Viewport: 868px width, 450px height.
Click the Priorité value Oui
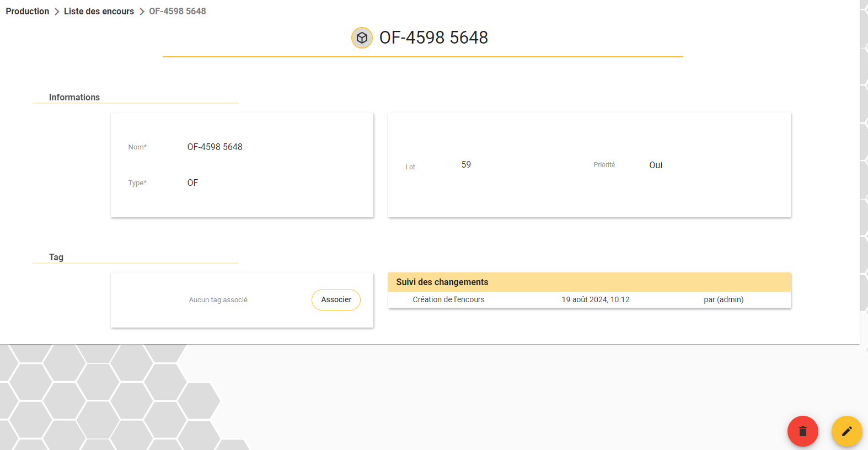tap(656, 165)
